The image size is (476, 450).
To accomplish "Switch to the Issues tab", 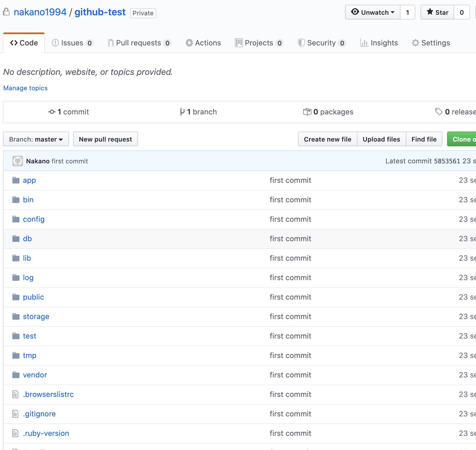I will (x=73, y=43).
